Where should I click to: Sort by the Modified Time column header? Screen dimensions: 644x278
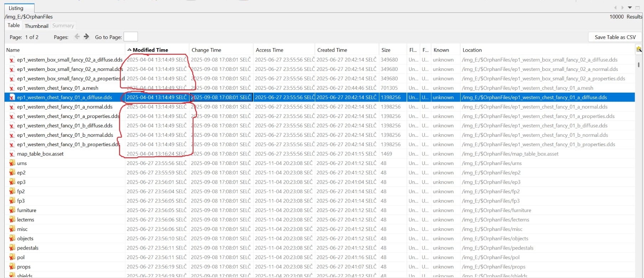point(157,50)
